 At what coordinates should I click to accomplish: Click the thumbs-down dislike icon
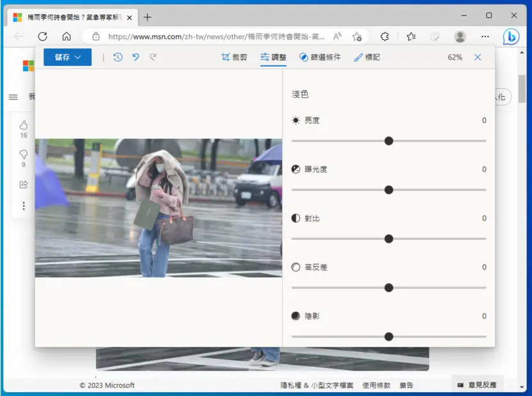tap(24, 154)
